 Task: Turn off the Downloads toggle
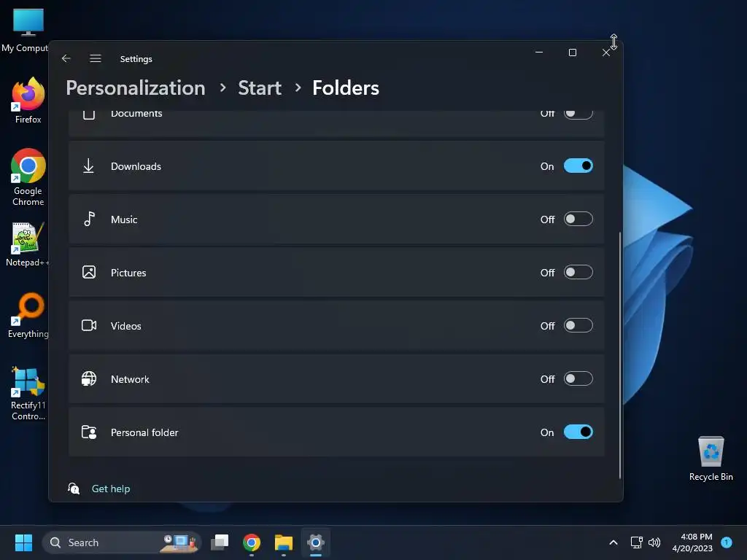pyautogui.click(x=578, y=166)
